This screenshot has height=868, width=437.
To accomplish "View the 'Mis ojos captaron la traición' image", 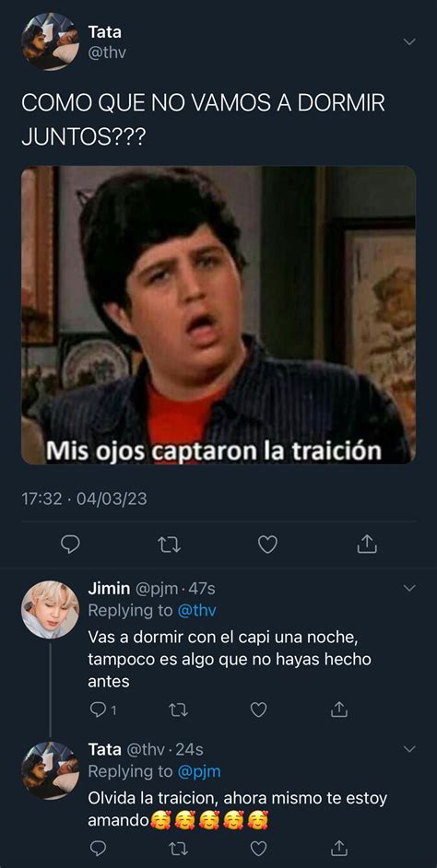I will coord(218,315).
